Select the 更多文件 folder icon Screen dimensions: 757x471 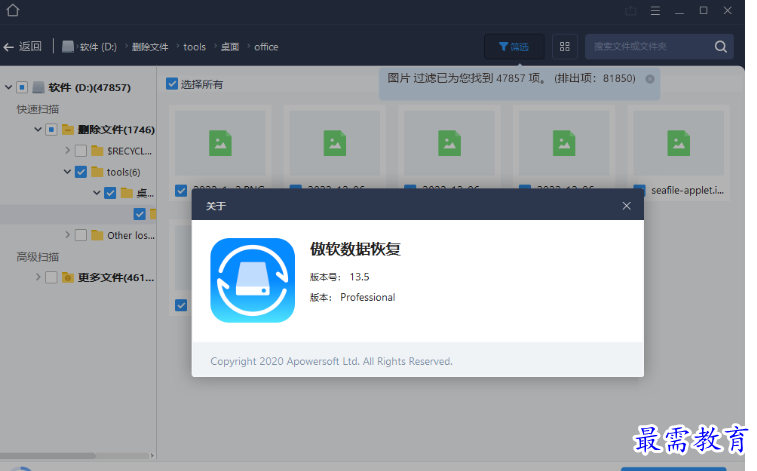pyautogui.click(x=68, y=277)
